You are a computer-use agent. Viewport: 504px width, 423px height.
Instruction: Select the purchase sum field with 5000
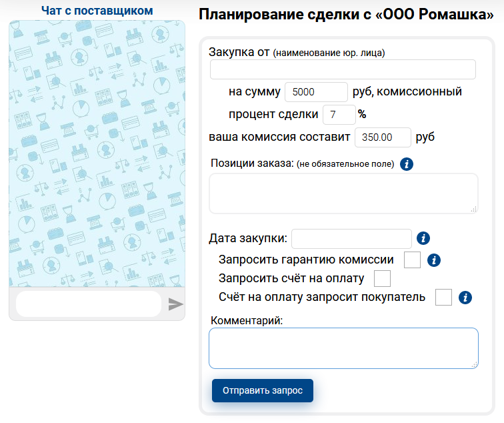point(316,92)
